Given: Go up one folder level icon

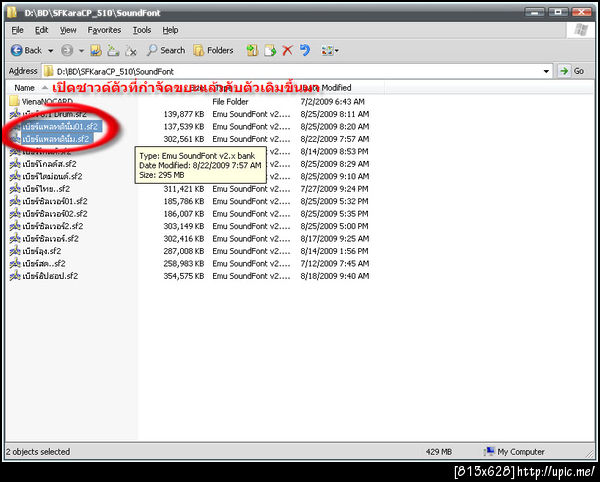Looking at the screenshot, I should [x=96, y=50].
